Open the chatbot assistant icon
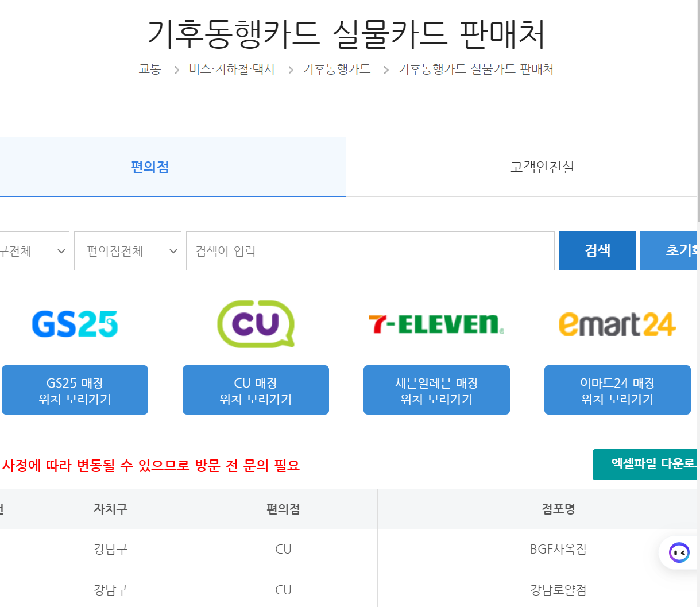This screenshot has height=607, width=700. [679, 552]
